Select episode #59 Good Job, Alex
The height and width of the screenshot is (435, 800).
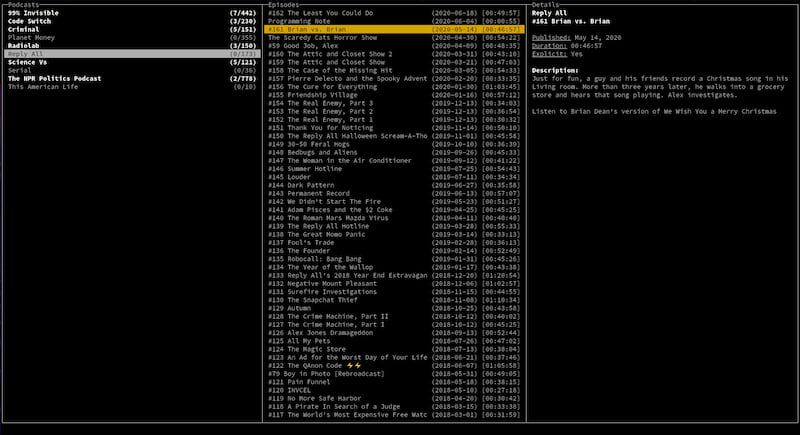click(394, 45)
